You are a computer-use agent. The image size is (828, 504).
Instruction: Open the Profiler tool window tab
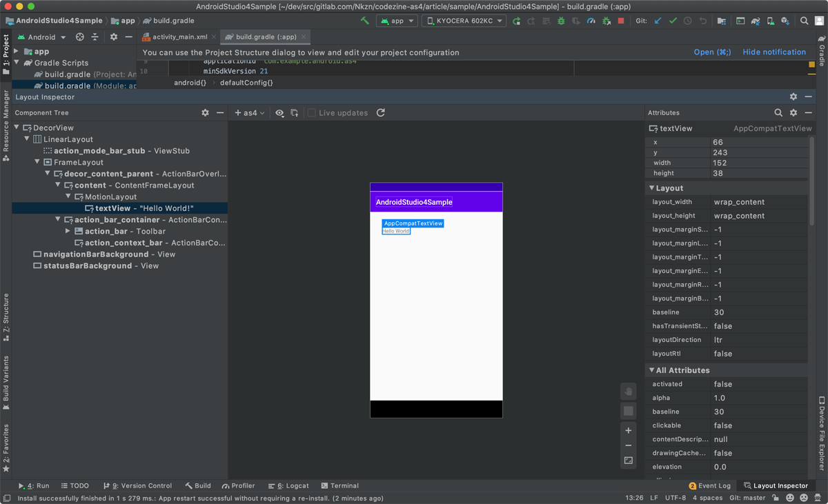(238, 485)
